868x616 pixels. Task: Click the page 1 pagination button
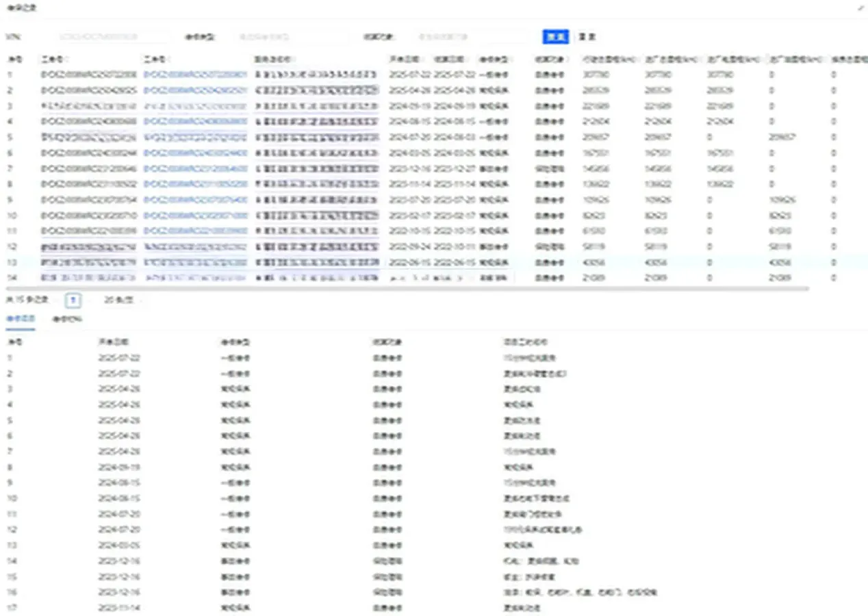73,300
